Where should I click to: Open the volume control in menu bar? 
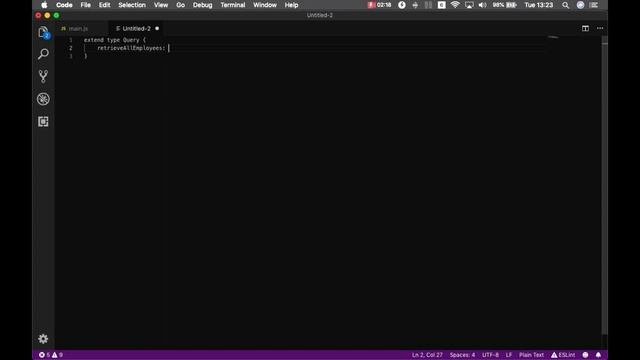[482, 5]
